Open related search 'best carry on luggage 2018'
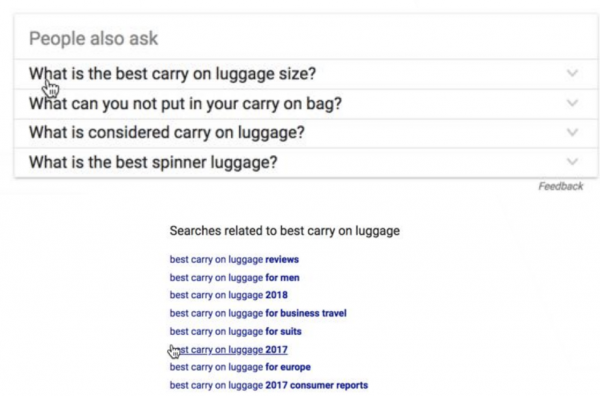600x396 pixels. point(228,295)
